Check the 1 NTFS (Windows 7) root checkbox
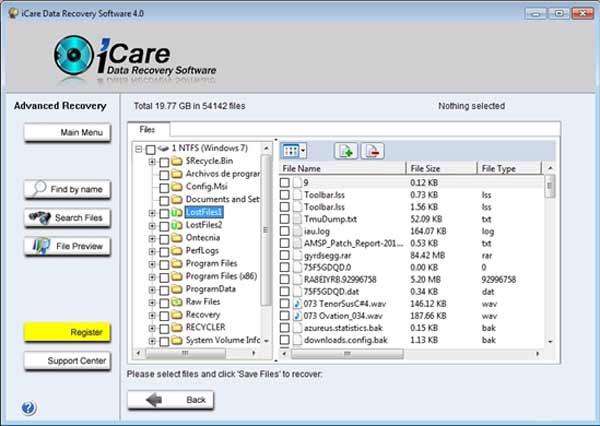The image size is (600, 426). [x=150, y=149]
